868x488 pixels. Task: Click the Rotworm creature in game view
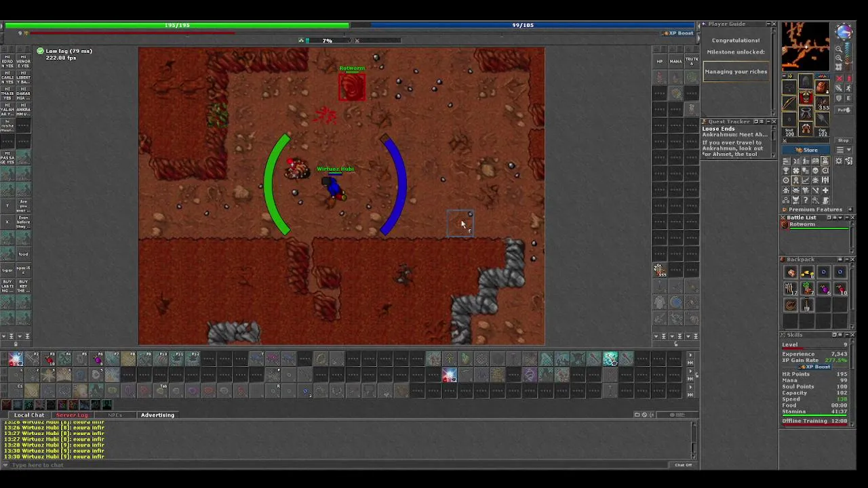click(x=352, y=88)
